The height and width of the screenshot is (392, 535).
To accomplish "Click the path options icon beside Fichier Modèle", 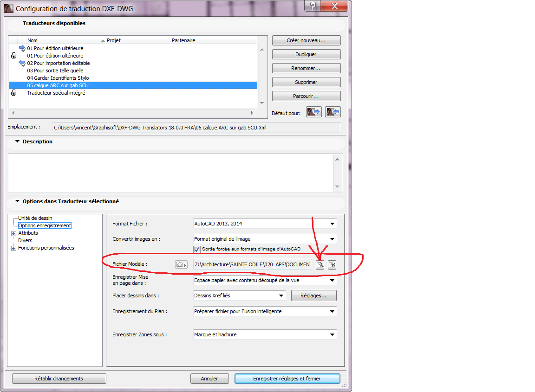I will (x=181, y=264).
